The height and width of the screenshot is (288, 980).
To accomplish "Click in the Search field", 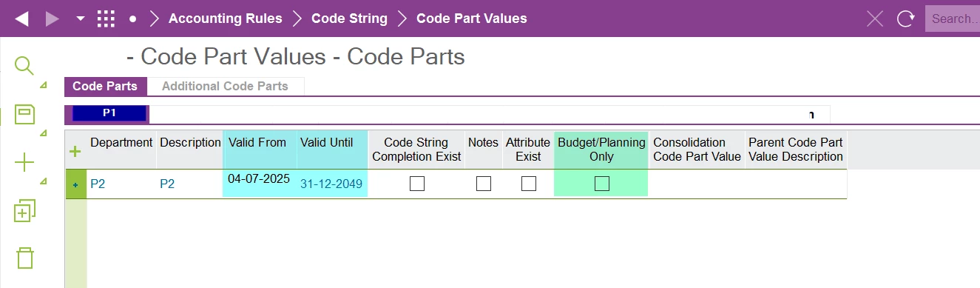I will (x=953, y=19).
